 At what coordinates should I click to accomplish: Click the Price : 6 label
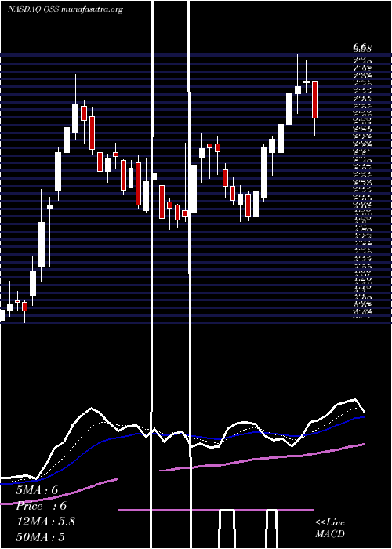(42, 506)
